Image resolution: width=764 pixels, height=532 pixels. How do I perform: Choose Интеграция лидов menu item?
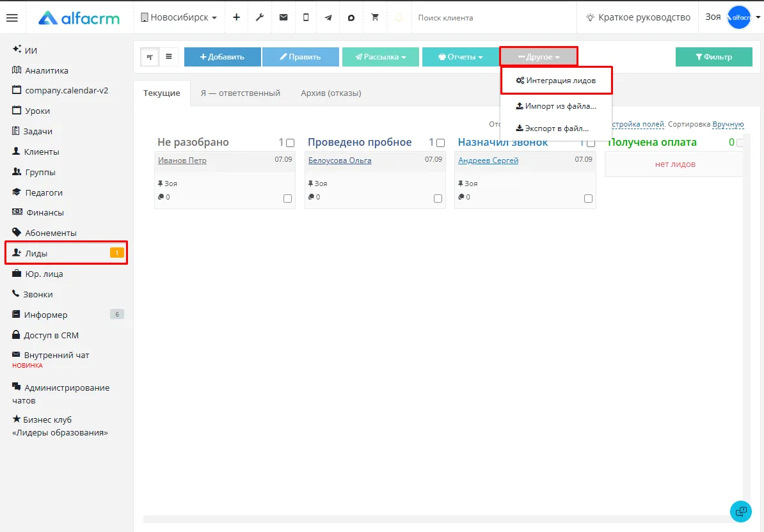[556, 81]
